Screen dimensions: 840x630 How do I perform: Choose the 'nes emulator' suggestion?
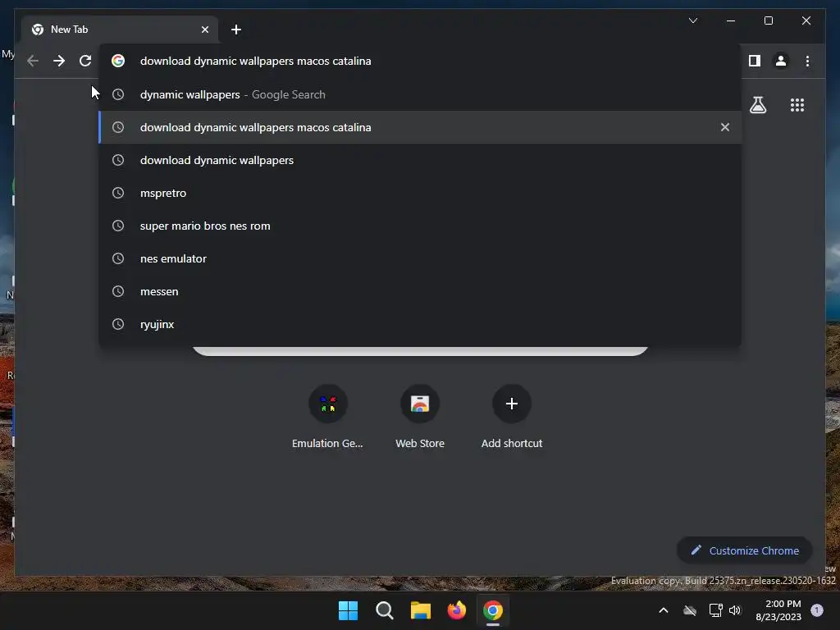point(420,258)
